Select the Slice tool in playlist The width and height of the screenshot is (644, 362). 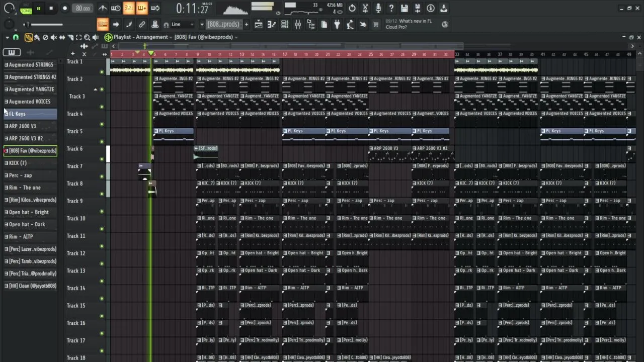70,37
